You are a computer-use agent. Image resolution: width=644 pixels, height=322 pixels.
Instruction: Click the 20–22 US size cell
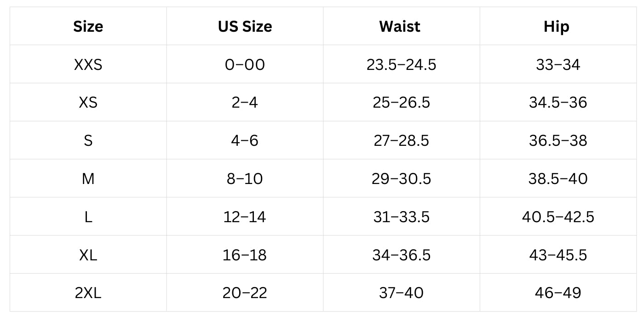[x=245, y=293]
